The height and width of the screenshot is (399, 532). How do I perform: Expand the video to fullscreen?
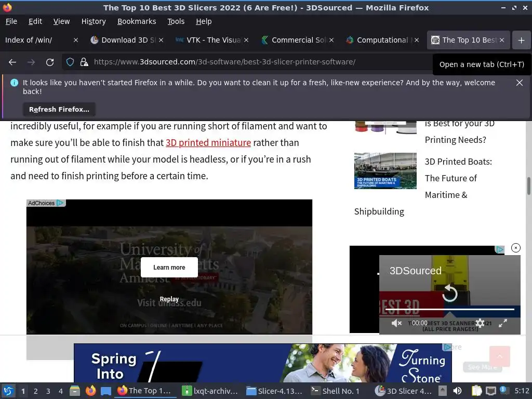[x=503, y=323]
